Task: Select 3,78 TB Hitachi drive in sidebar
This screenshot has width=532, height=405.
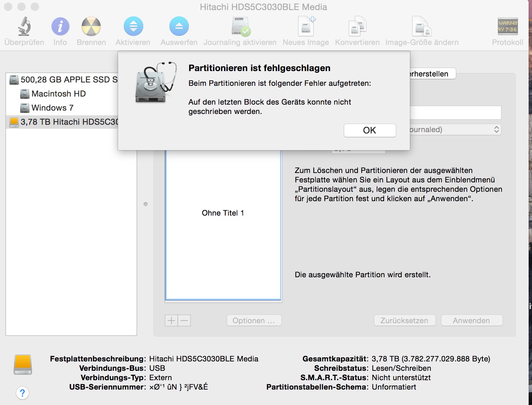Action: coord(62,122)
